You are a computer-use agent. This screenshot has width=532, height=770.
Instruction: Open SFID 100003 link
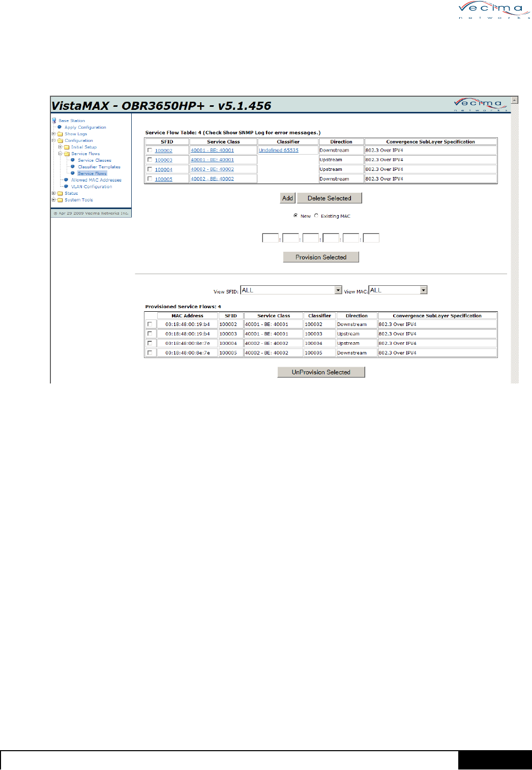click(164, 160)
